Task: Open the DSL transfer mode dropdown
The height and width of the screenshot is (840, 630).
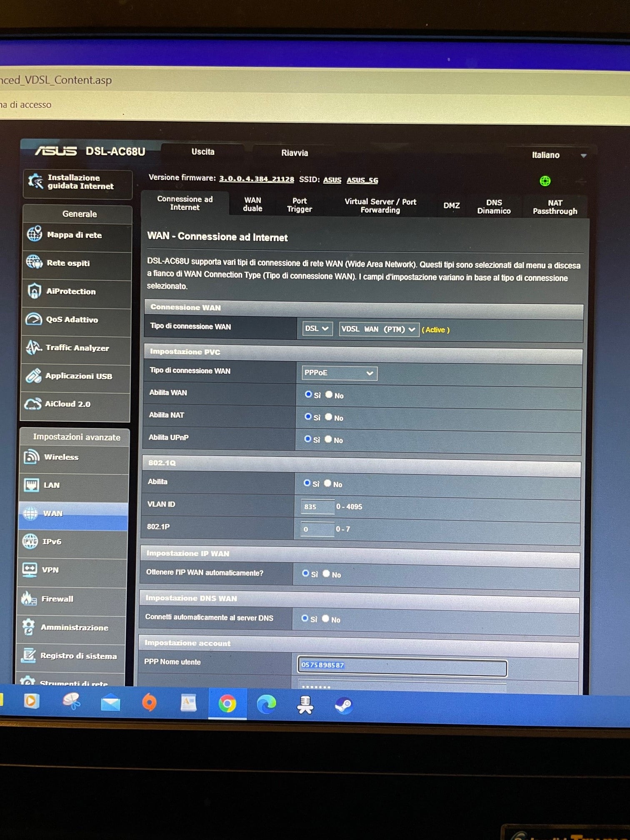Action: click(317, 329)
